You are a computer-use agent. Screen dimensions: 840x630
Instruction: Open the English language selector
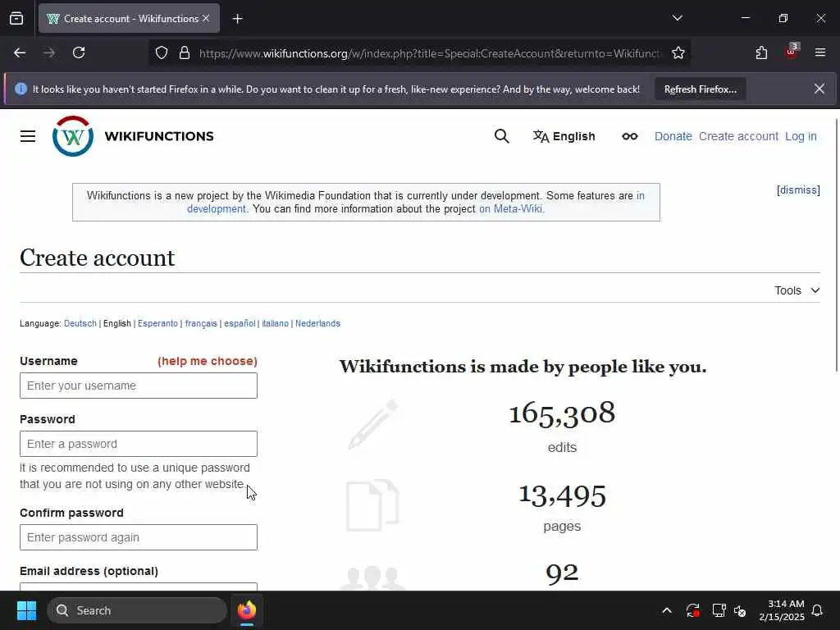pos(564,136)
